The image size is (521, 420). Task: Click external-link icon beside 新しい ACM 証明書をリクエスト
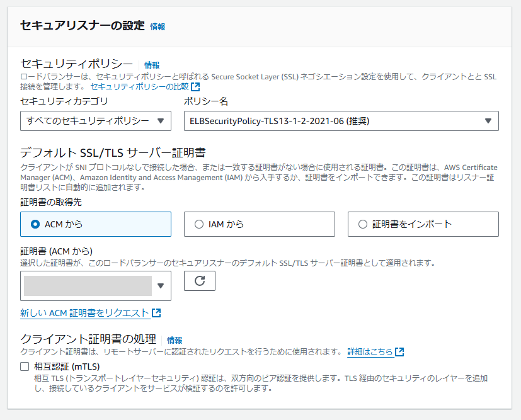(156, 313)
